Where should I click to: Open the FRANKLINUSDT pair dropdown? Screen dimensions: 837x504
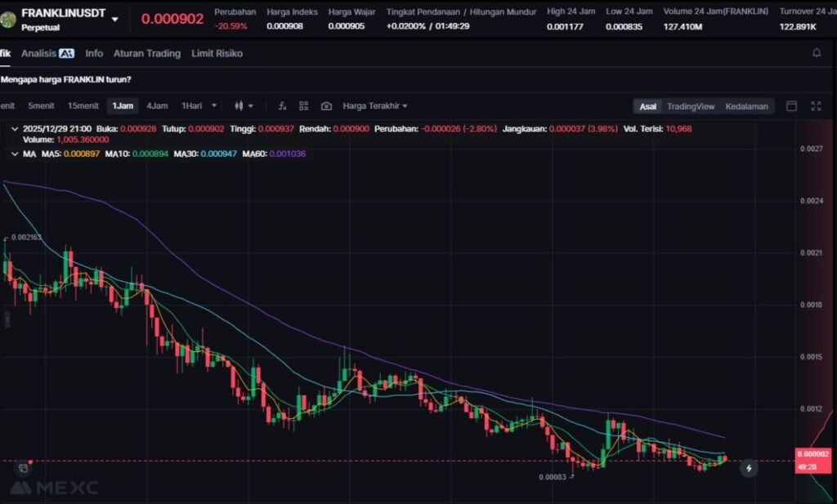[x=114, y=19]
